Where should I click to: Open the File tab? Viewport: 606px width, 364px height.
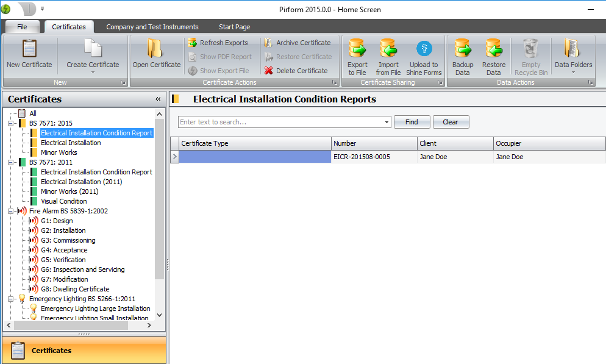coord(22,27)
